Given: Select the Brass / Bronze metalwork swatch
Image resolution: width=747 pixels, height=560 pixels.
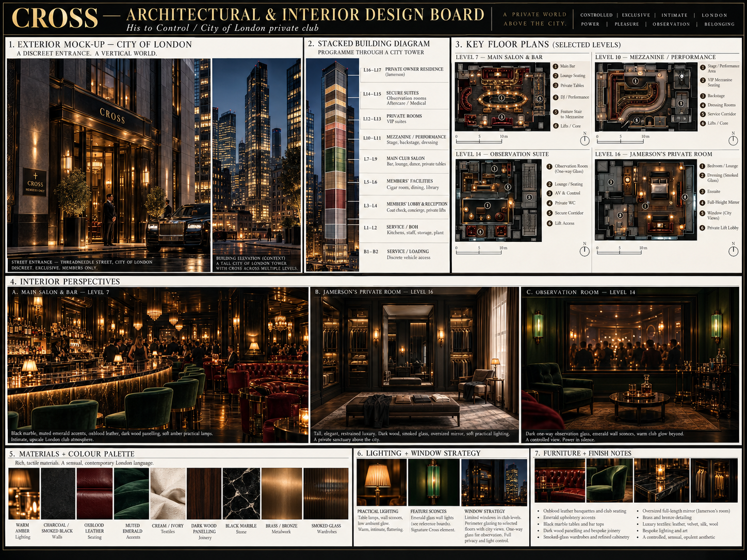Looking at the screenshot, I should tap(282, 493).
